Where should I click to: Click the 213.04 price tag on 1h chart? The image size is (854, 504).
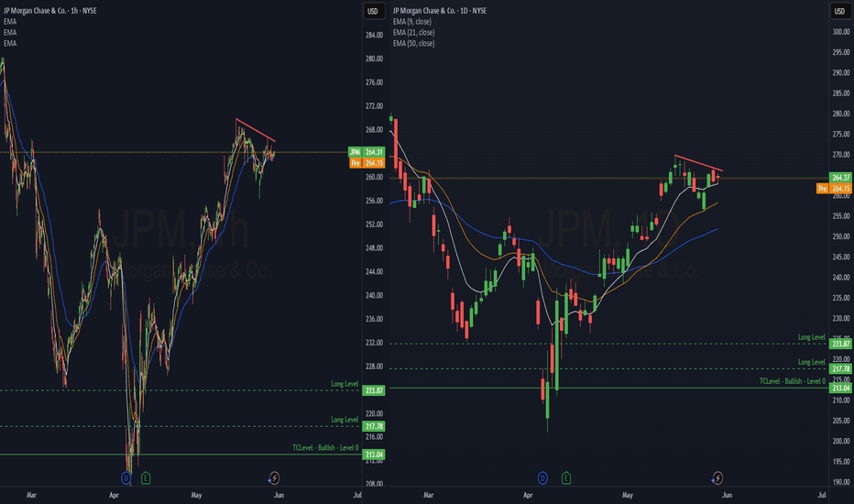374,455
